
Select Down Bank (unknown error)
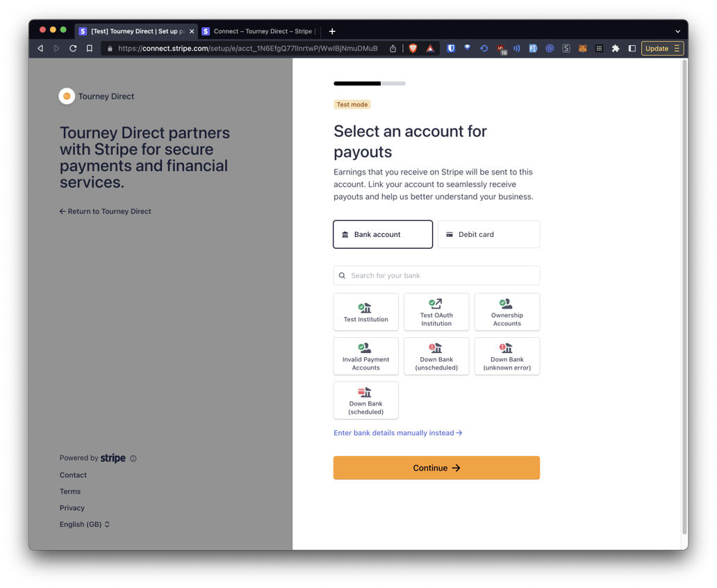(x=506, y=356)
